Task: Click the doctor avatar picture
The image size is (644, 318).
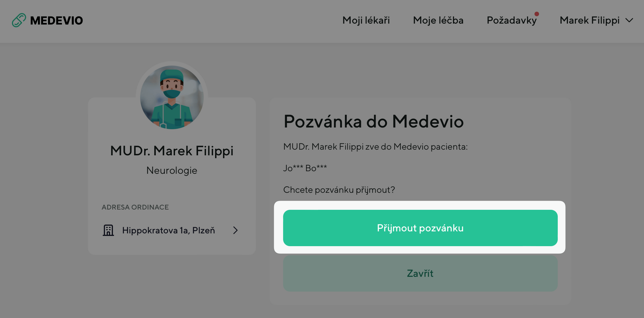Action: tap(172, 97)
